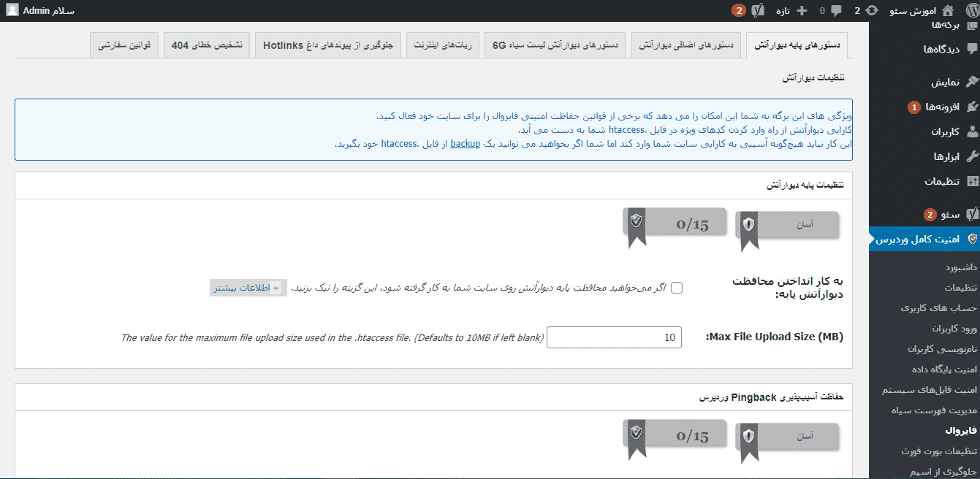980x479 pixels.
Task: Click the 'امنیت کامل وردپرس' shield icon
Action: (972, 239)
